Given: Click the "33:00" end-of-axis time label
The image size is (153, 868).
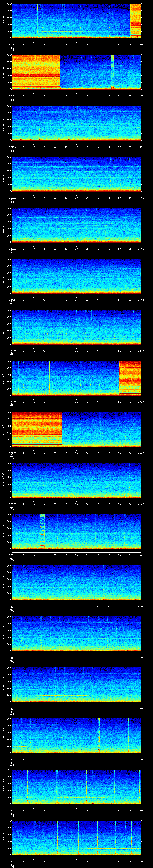Looking at the screenshot, I should [x=141, y=198].
